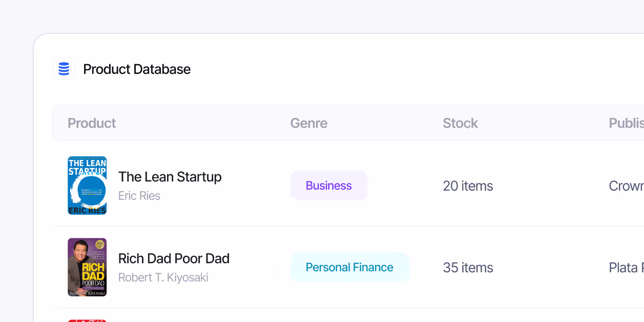Open Rich Dad Poor Dad product title
This screenshot has width=644, height=322.
174,258
